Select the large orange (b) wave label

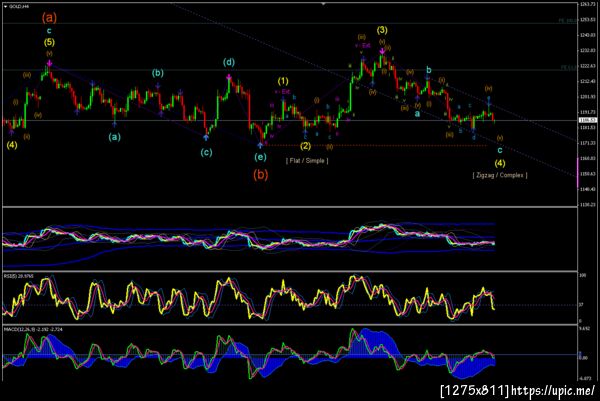click(x=261, y=175)
